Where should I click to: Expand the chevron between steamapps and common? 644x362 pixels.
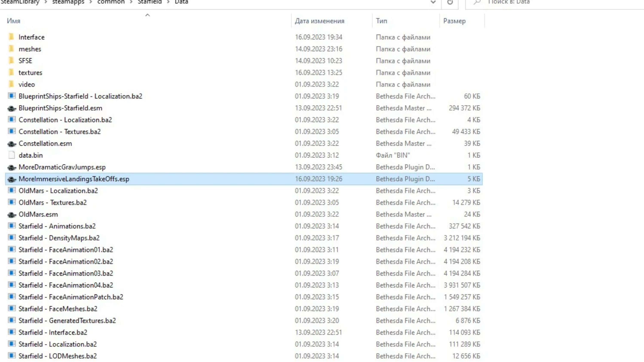coord(91,2)
